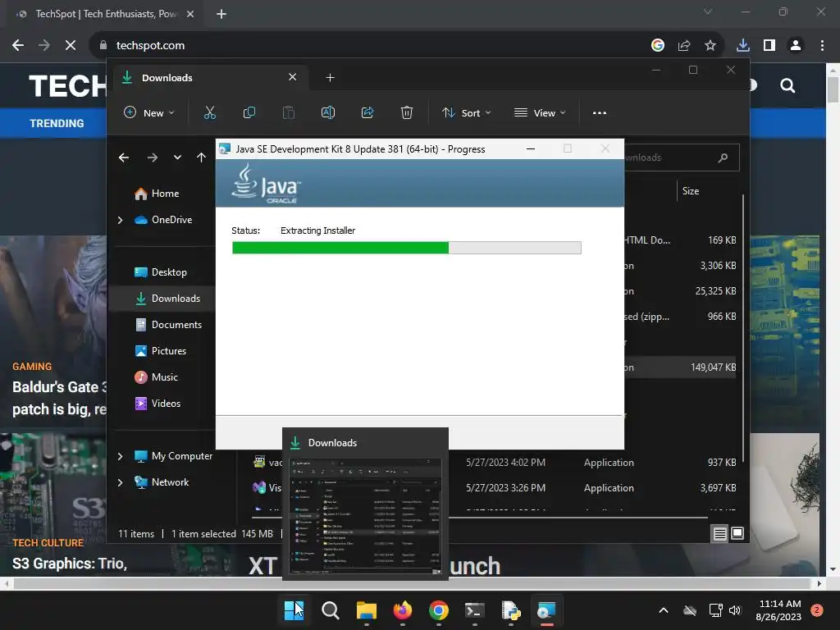The height and width of the screenshot is (630, 840).
Task: Expand the OneDrive tree node
Action: pos(120,220)
